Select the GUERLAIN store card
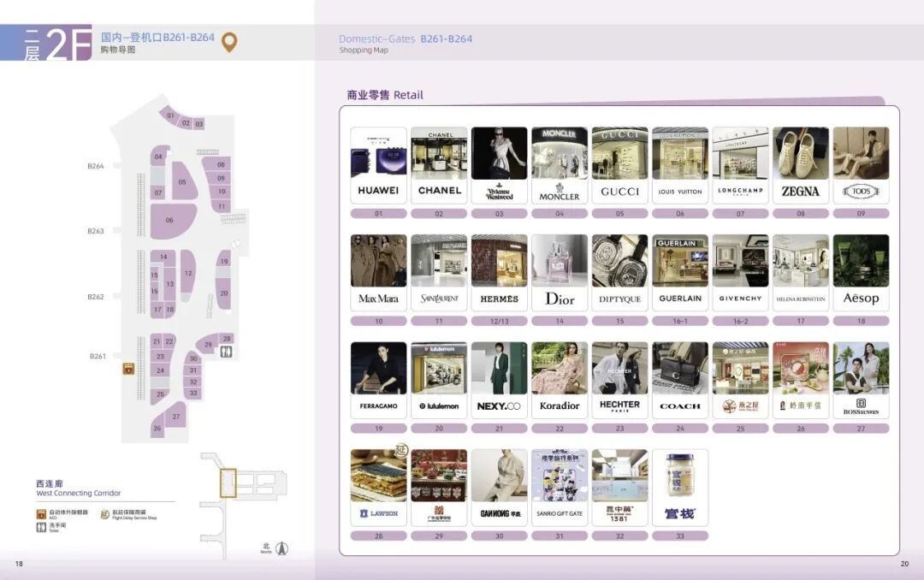 [680, 273]
